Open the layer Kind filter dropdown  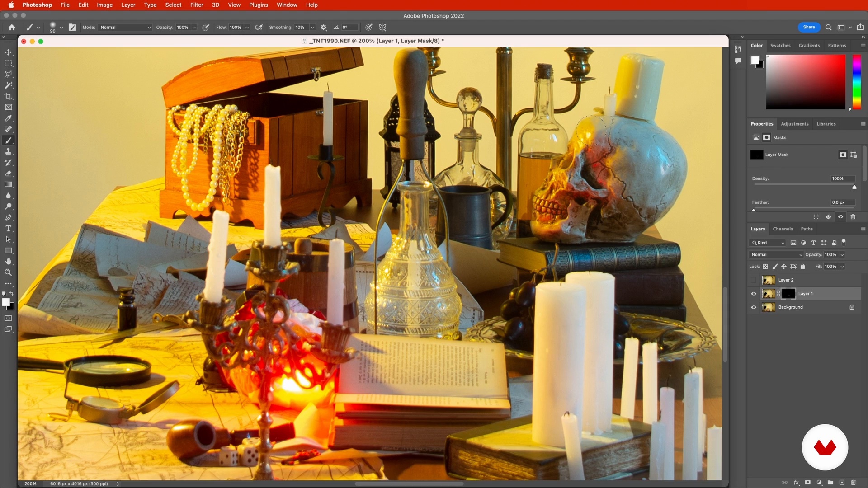click(x=768, y=243)
